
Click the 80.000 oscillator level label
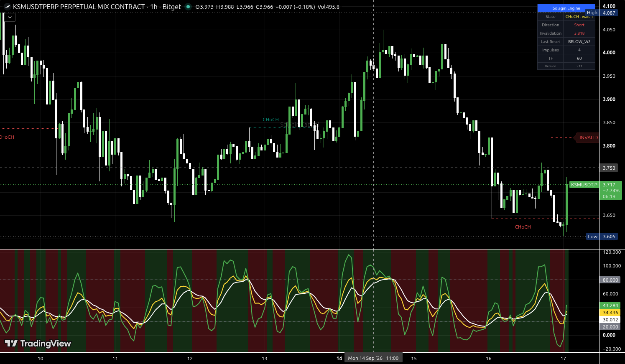610,280
